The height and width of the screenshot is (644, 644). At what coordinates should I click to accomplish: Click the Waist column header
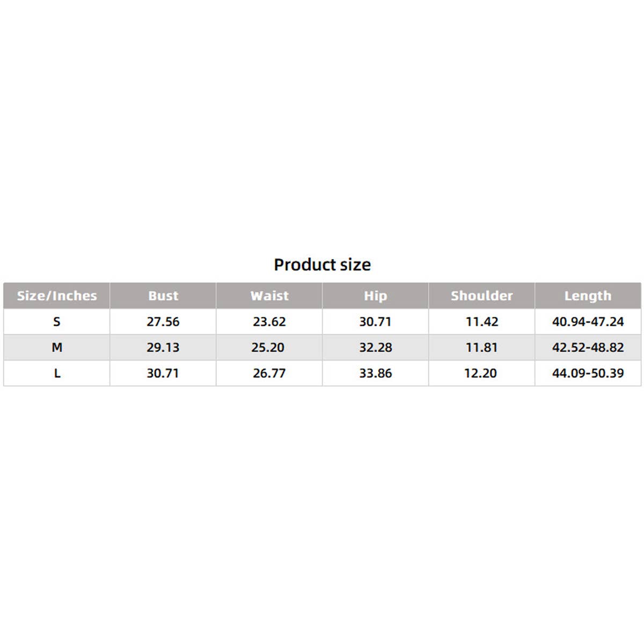[x=269, y=296]
